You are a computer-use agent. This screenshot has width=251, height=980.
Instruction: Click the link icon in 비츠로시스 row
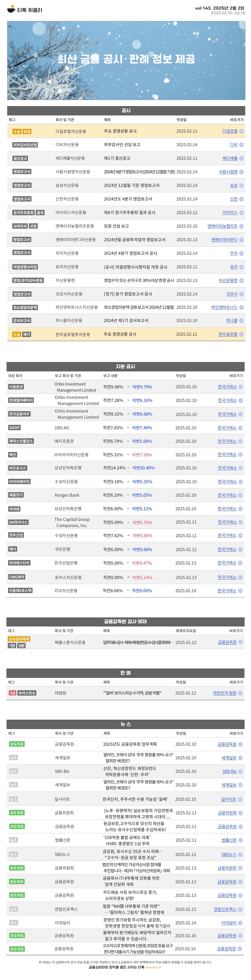coord(241,468)
